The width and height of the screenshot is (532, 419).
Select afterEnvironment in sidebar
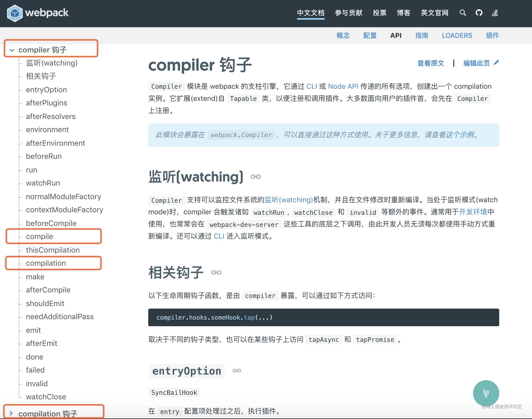pyautogui.click(x=55, y=143)
